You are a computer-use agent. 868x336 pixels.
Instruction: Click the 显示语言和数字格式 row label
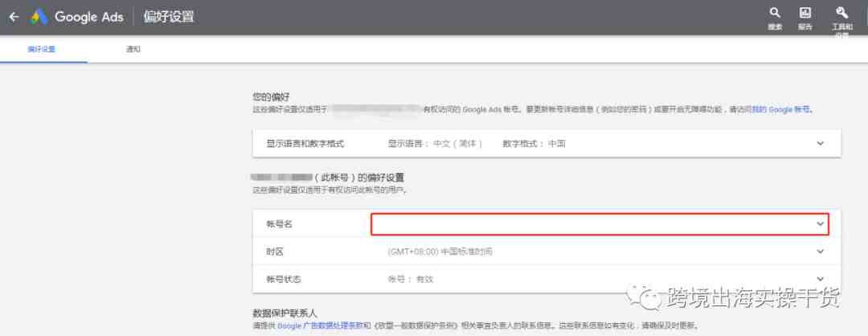[305, 143]
